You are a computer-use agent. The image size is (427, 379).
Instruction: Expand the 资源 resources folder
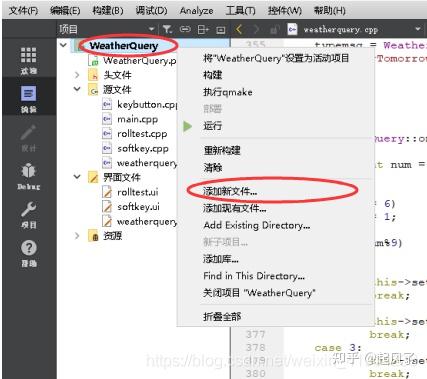pos(77,236)
